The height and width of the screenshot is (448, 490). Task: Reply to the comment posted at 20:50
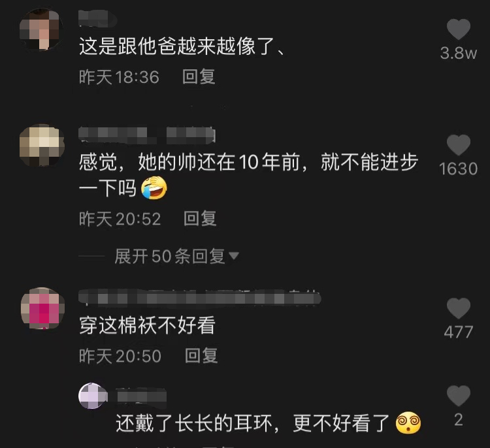coord(201,355)
